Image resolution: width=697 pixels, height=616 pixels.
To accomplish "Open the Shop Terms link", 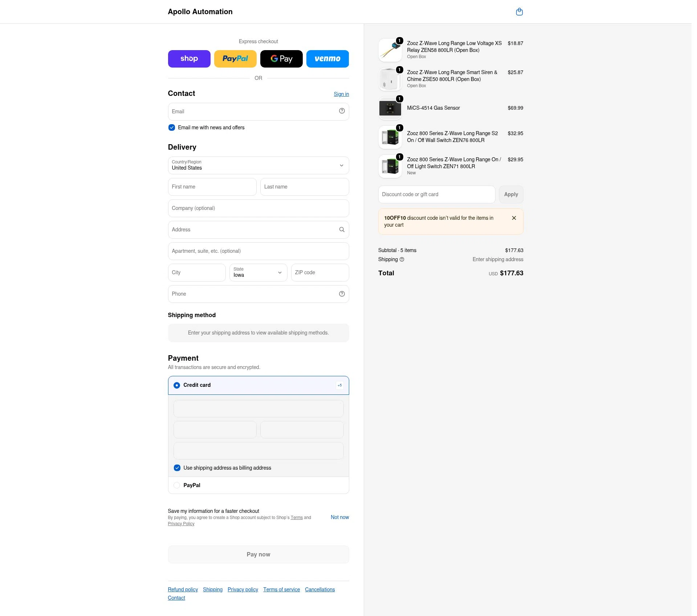I will point(297,518).
